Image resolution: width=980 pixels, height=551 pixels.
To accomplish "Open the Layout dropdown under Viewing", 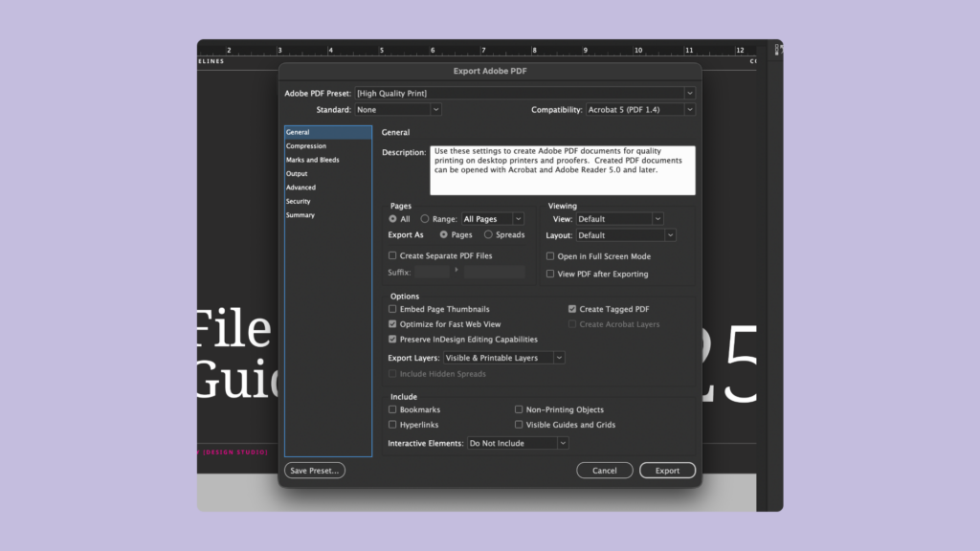I will tap(626, 235).
